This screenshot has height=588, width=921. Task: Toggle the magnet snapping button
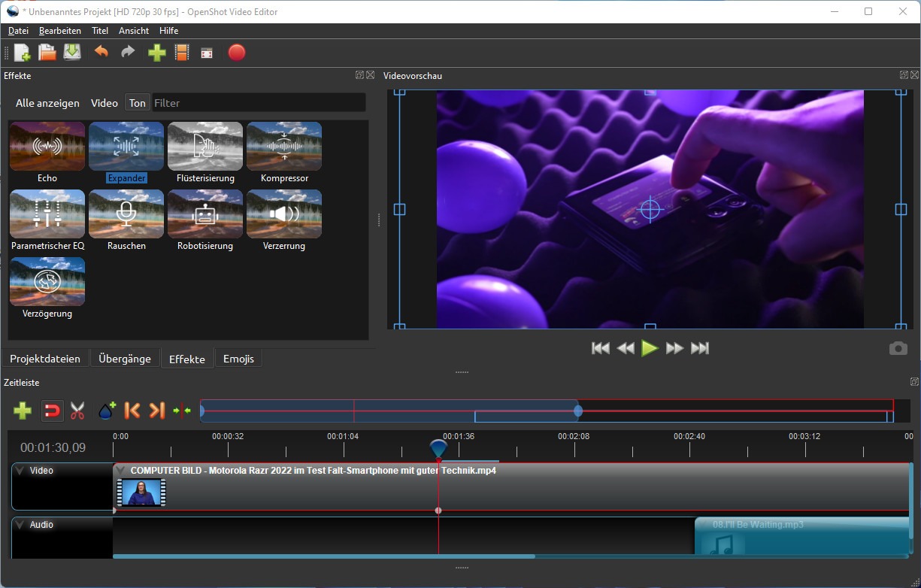pyautogui.click(x=52, y=411)
